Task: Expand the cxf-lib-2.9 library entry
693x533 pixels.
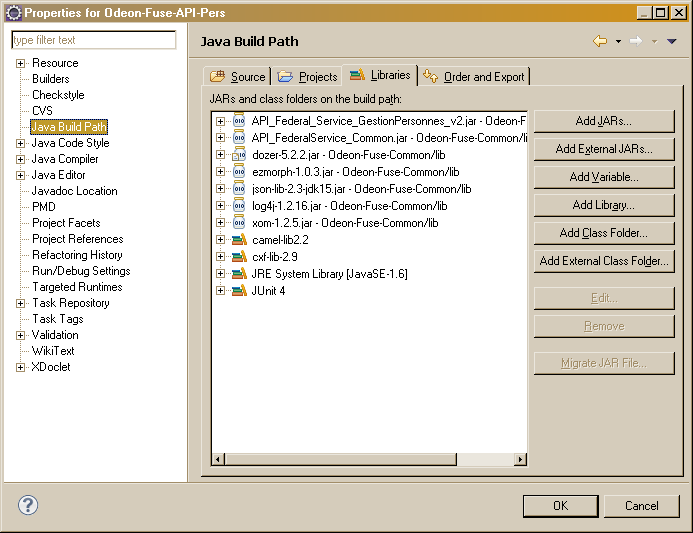Action: [220, 257]
